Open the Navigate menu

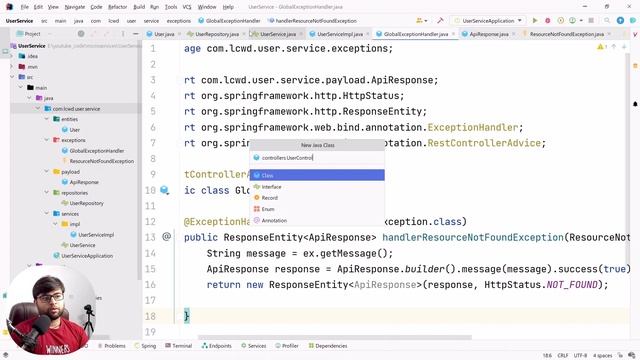tap(75, 7)
